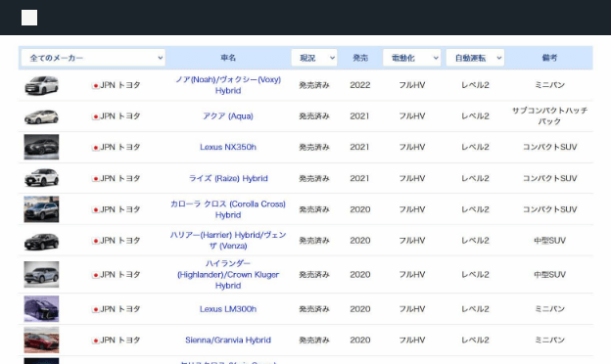This screenshot has height=364, width=611.
Task: Click the Japan flag in Highlander row
Action: pyautogui.click(x=96, y=275)
